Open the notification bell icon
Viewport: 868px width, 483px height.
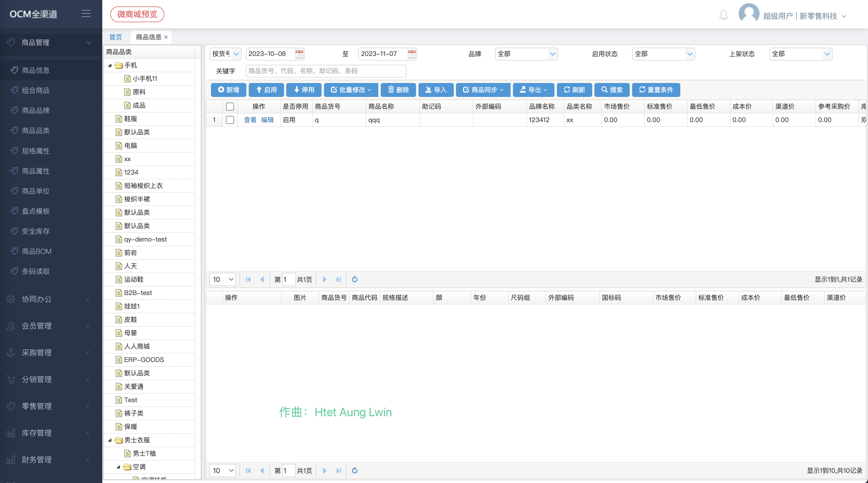(x=723, y=15)
